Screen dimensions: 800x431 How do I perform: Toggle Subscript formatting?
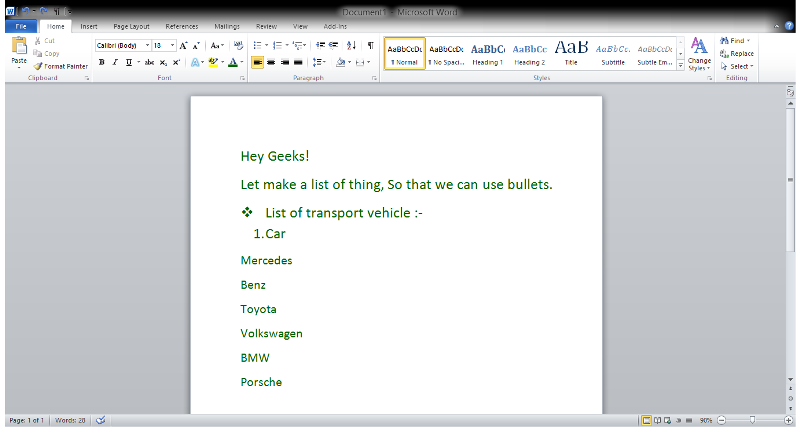[x=163, y=62]
